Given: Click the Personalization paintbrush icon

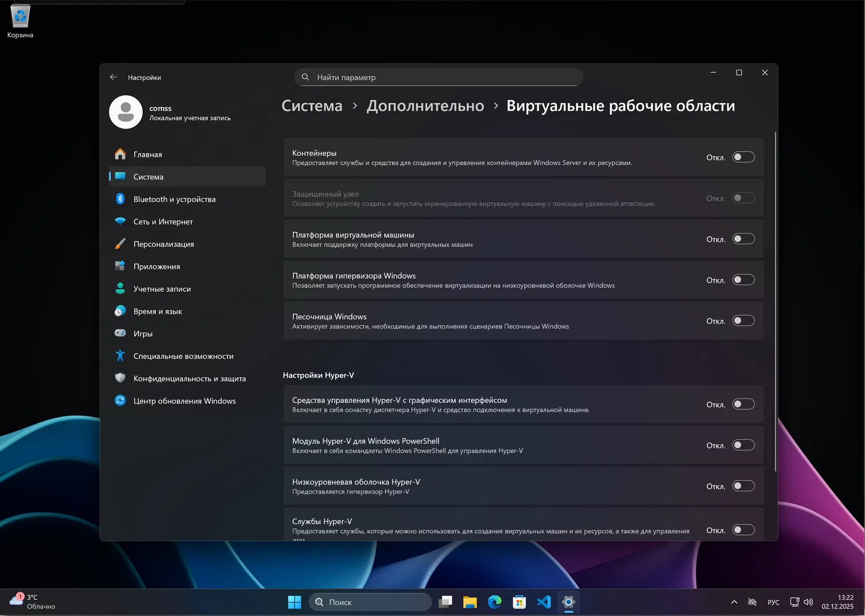Looking at the screenshot, I should pos(120,244).
